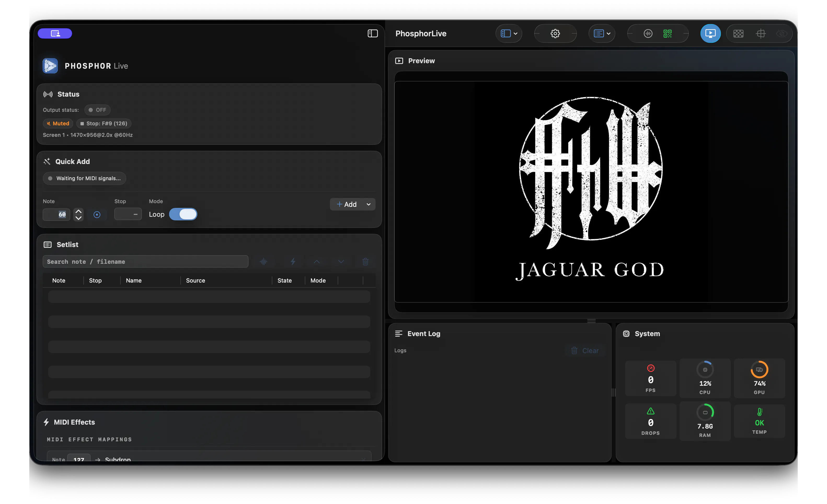Click the Event Log lines icon
Screen dimensions: 827x504
pos(398,334)
